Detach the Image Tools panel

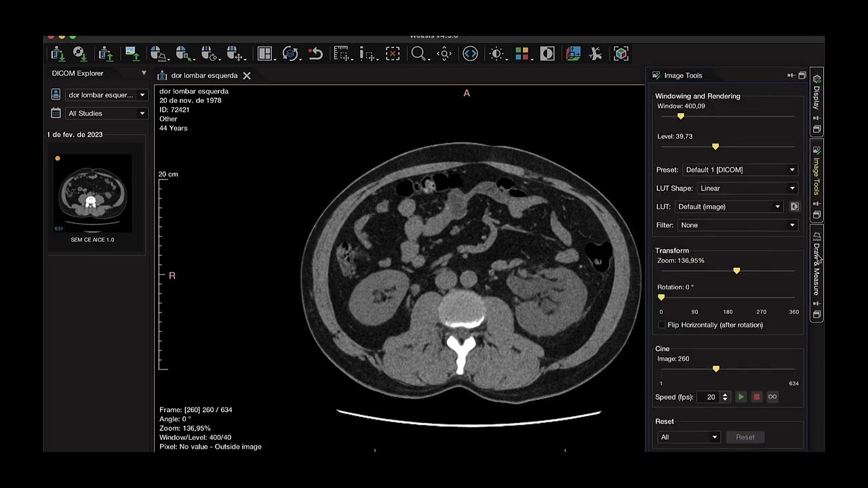791,75
